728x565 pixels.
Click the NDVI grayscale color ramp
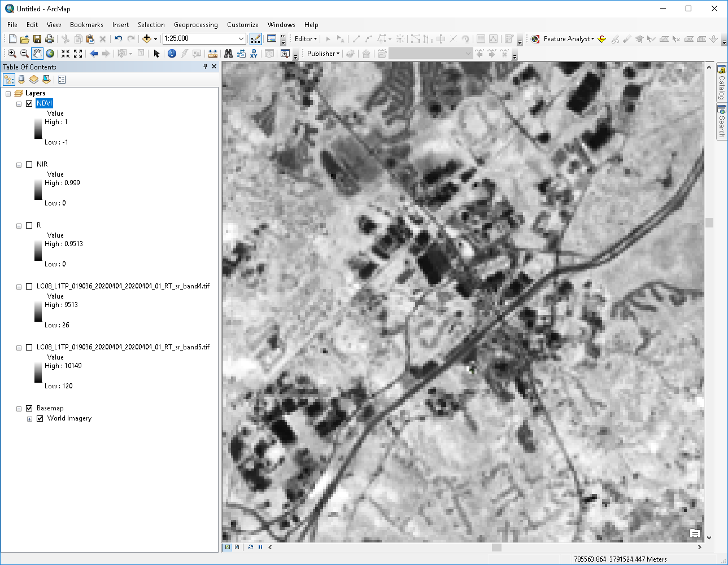tap(38, 129)
